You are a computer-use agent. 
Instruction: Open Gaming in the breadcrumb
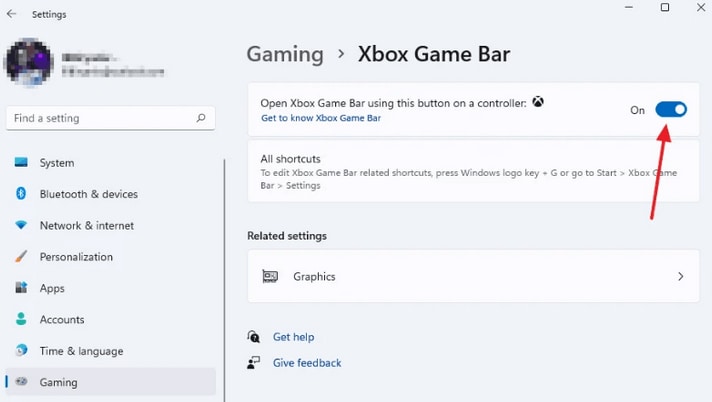pos(285,54)
